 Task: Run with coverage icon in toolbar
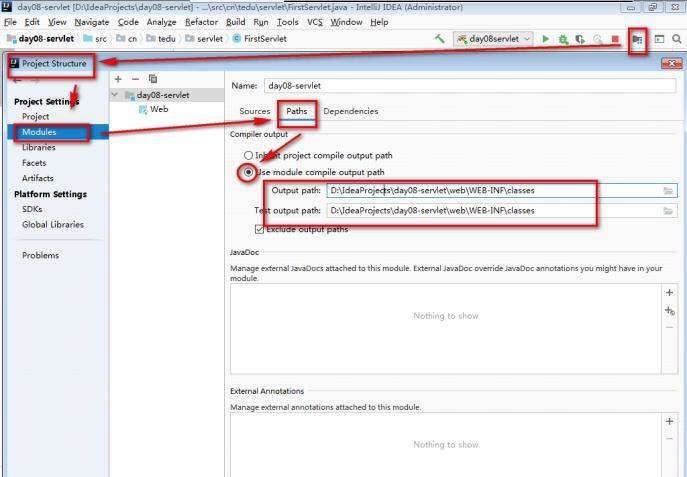[580, 39]
